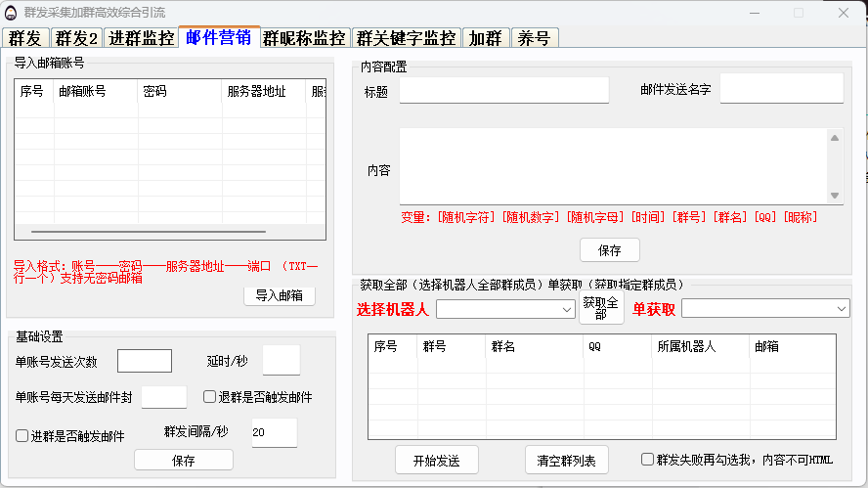Click the content box scroll-down arrow
Screen dimensions: 868x488
pyautogui.click(x=835, y=196)
